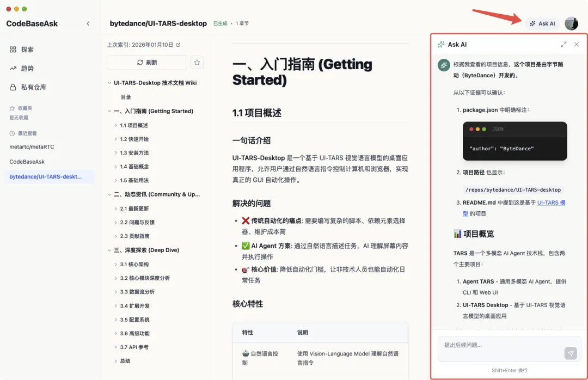The image size is (588, 380).
Task: Click the 自然语言控制 table cell
Action: pos(260,358)
